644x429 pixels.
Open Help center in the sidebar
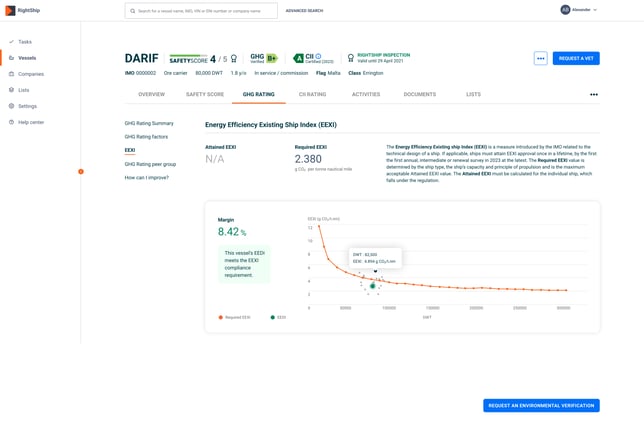click(31, 122)
